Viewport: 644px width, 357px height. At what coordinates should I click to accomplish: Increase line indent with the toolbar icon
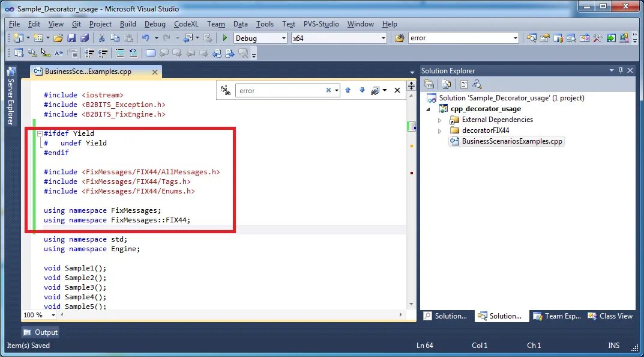pyautogui.click(x=103, y=53)
